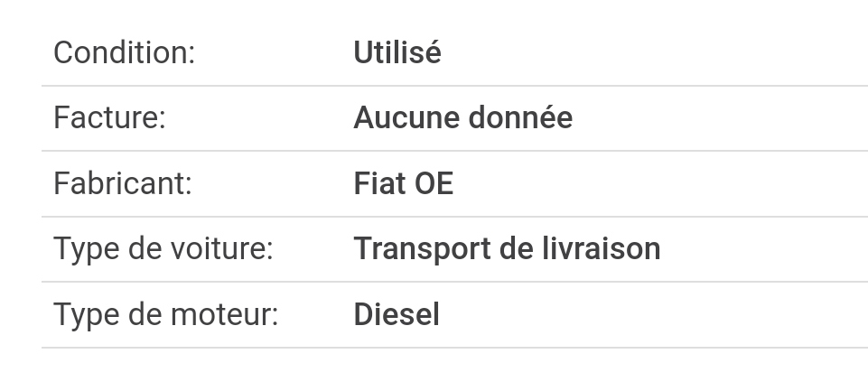Viewport: 868px width, 391px height.
Task: Click the "Type de voiture:" label
Action: click(163, 248)
